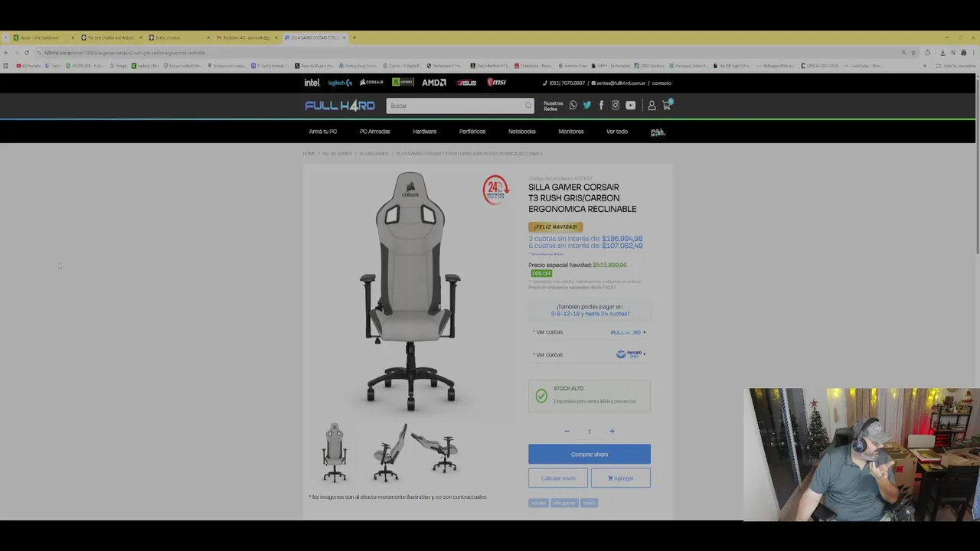The width and height of the screenshot is (980, 551).
Task: Open Hardware menu
Action: [x=425, y=132]
